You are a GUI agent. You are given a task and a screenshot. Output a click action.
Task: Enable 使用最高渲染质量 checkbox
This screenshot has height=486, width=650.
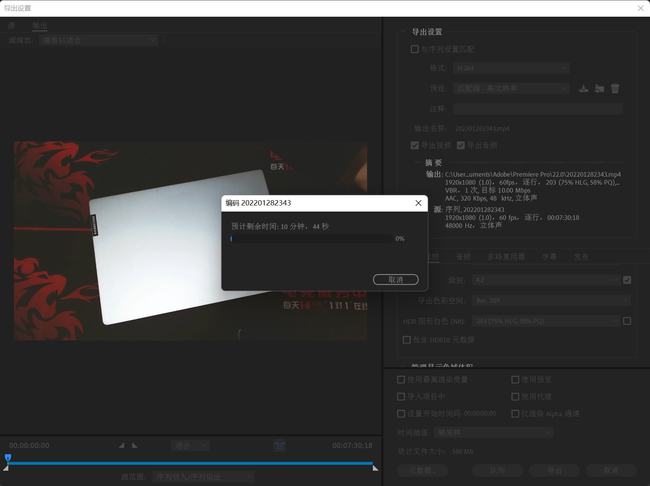[401, 380]
